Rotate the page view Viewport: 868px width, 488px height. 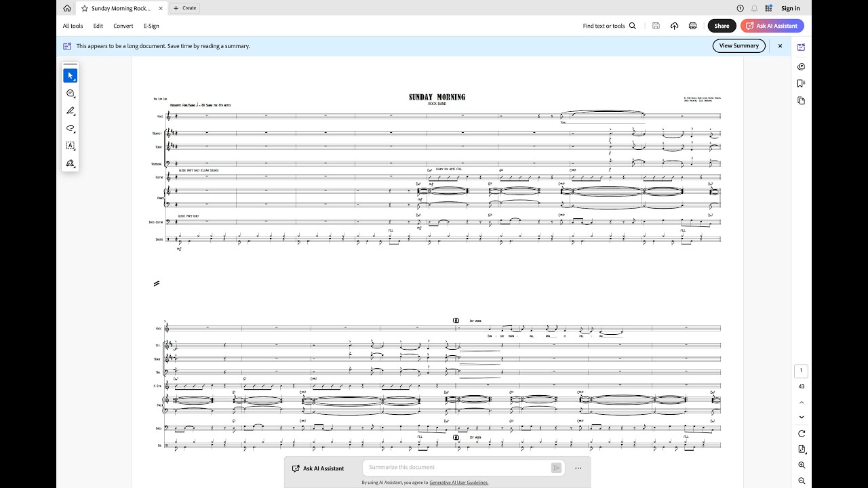pos(802,434)
